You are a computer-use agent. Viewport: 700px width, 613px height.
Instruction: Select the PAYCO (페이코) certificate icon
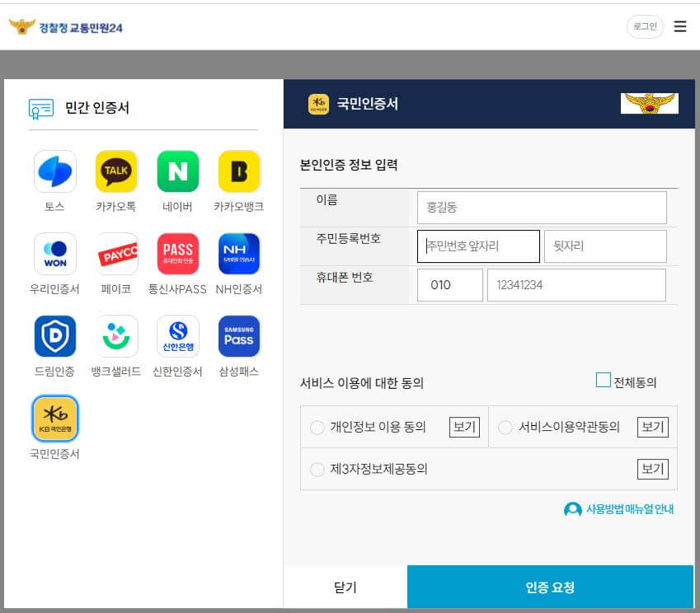click(x=116, y=254)
